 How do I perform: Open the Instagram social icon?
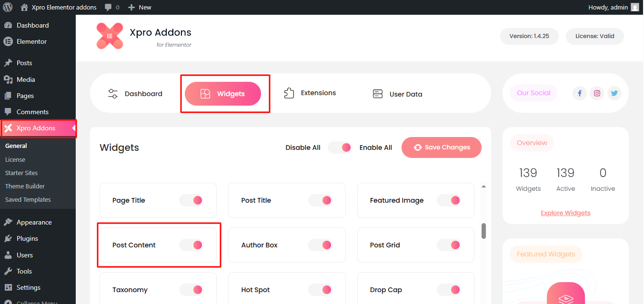pyautogui.click(x=597, y=93)
